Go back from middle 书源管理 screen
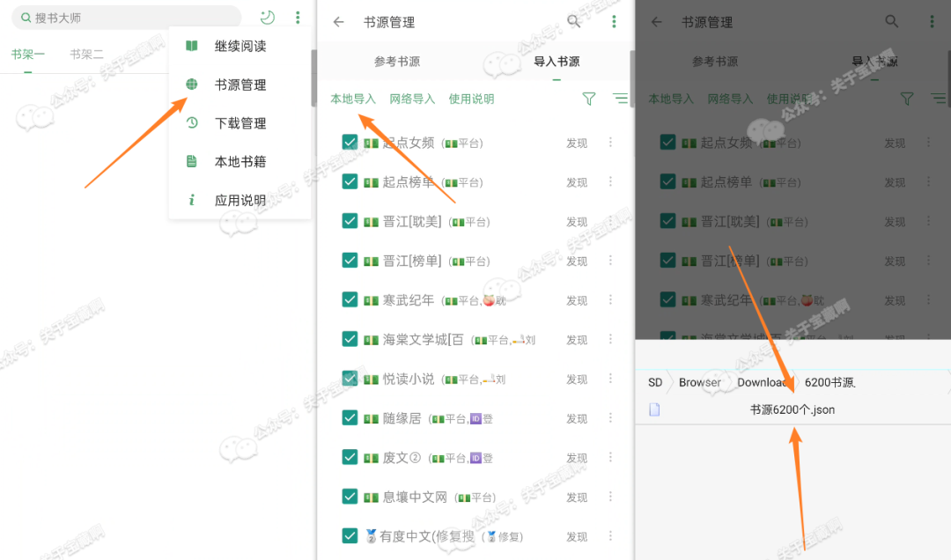This screenshot has height=560, width=951. [x=338, y=22]
